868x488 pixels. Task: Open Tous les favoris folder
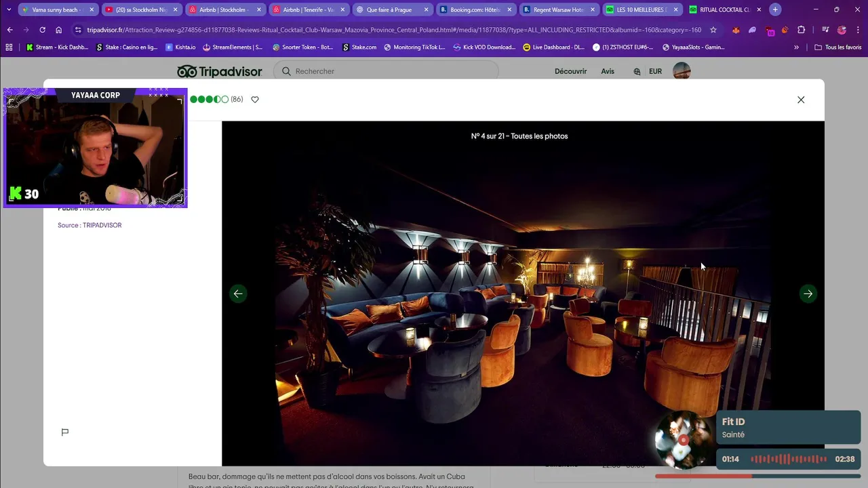click(838, 47)
